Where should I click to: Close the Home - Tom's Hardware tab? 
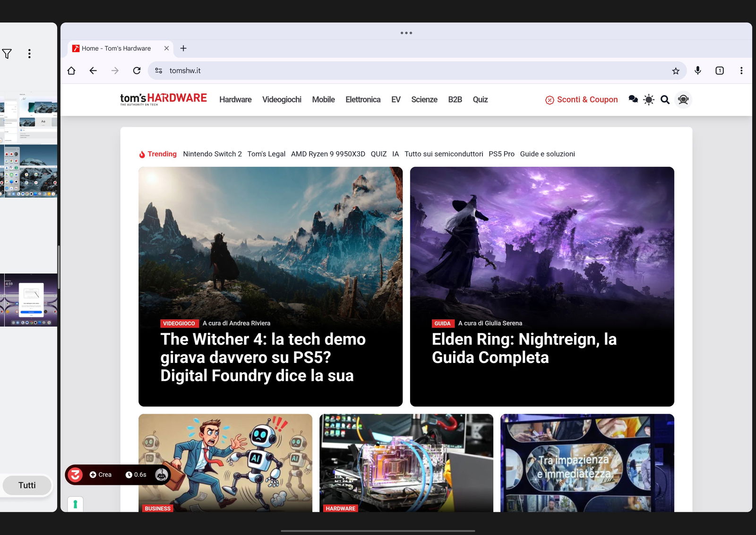coord(166,48)
